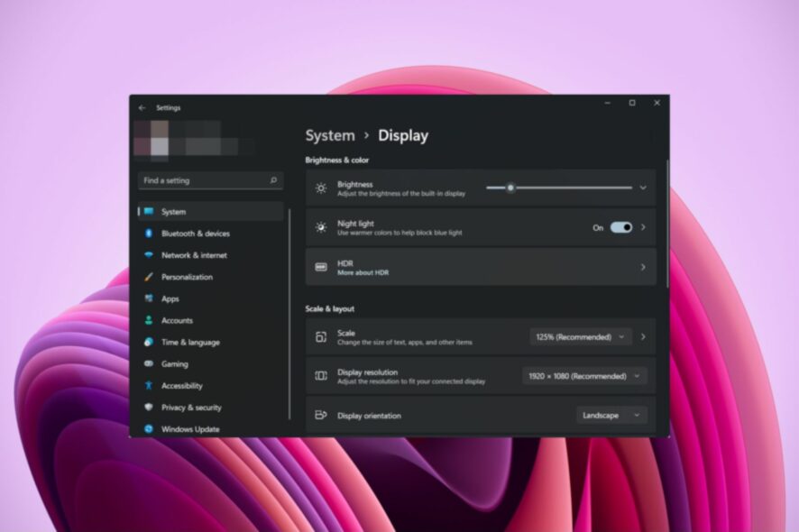The image size is (799, 532).
Task: Click the Bluetooth & devices icon
Action: click(149, 234)
